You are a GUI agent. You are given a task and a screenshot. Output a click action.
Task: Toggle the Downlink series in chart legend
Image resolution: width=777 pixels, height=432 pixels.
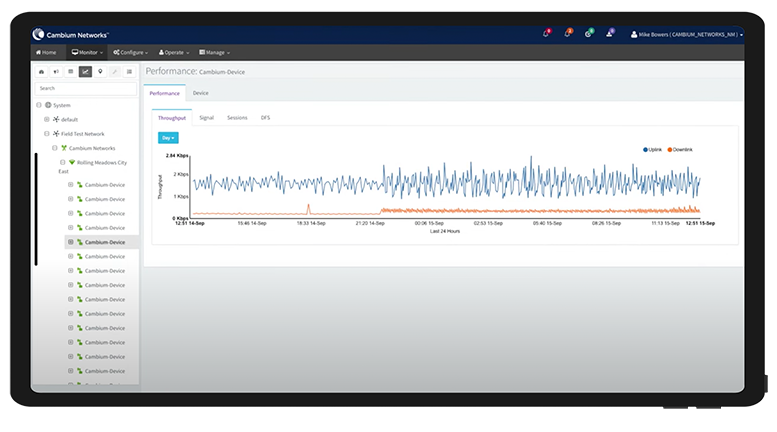[x=679, y=149]
